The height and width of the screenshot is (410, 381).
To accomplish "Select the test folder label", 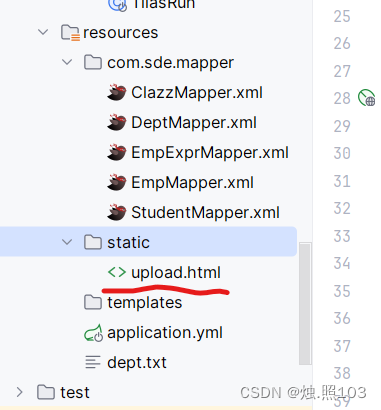I will pyautogui.click(x=75, y=392).
